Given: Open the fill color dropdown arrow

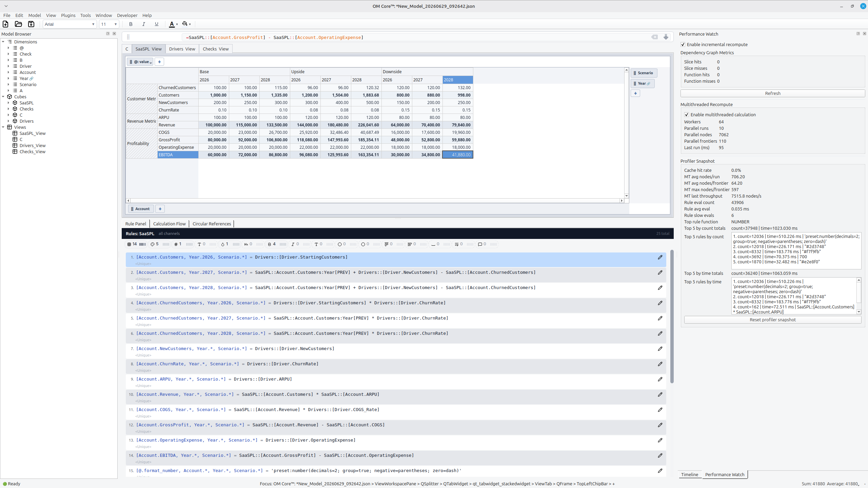Looking at the screenshot, I should pos(190,24).
